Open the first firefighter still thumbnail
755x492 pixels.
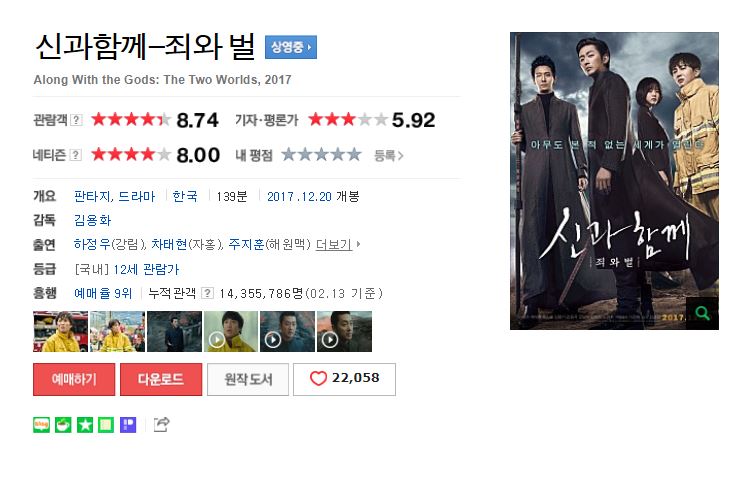[x=61, y=331]
